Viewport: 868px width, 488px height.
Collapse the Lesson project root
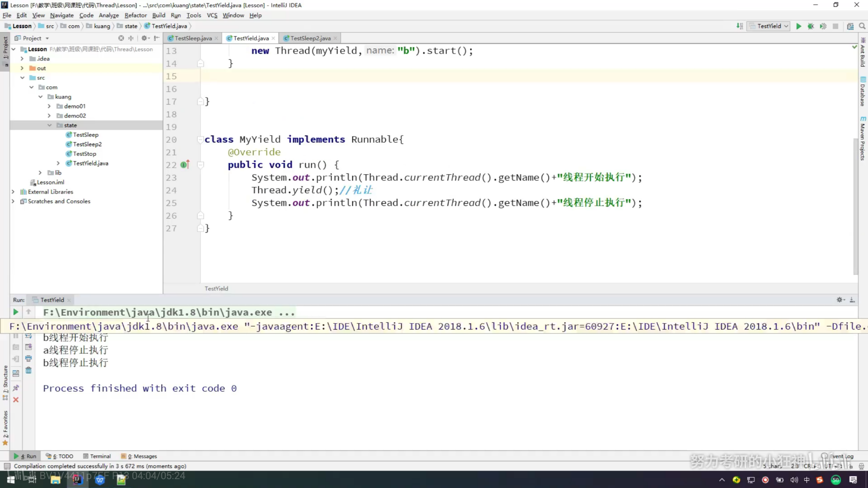point(14,49)
